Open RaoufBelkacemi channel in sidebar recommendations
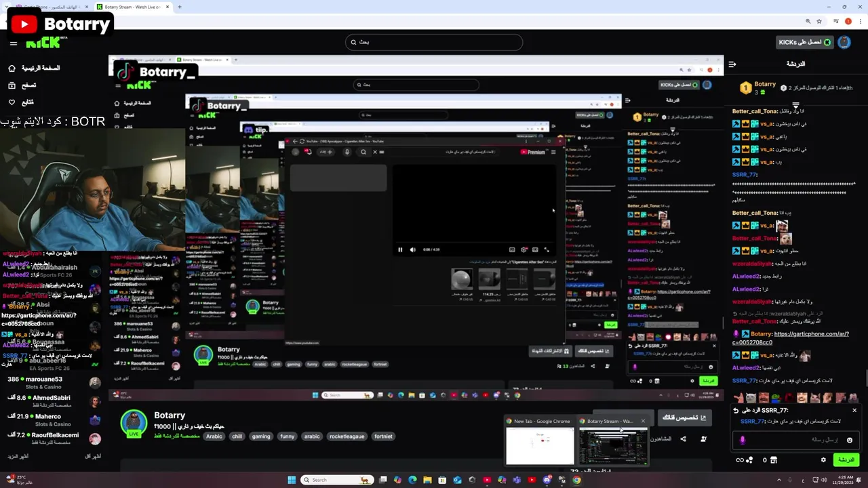 53,439
